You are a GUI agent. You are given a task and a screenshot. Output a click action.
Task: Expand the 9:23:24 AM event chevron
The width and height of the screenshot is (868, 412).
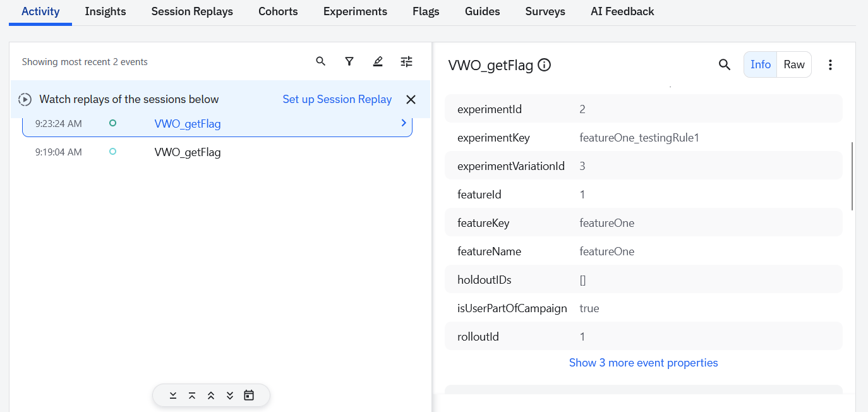404,123
